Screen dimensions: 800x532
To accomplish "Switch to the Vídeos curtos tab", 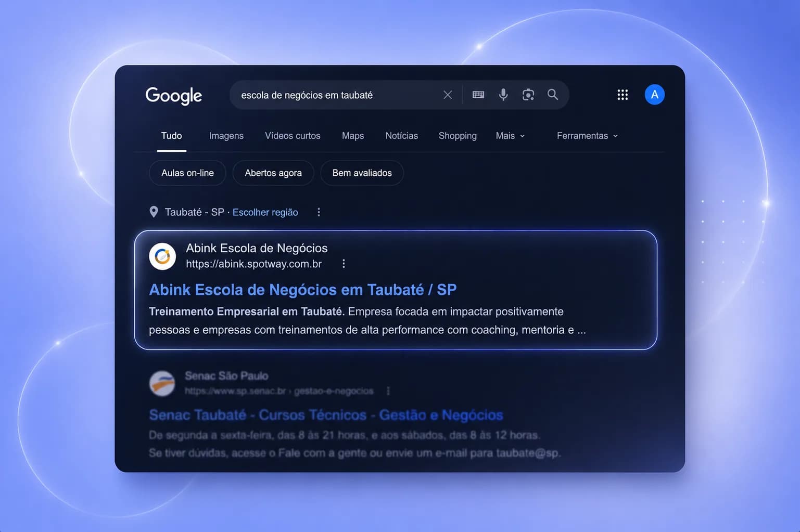I will tap(293, 136).
